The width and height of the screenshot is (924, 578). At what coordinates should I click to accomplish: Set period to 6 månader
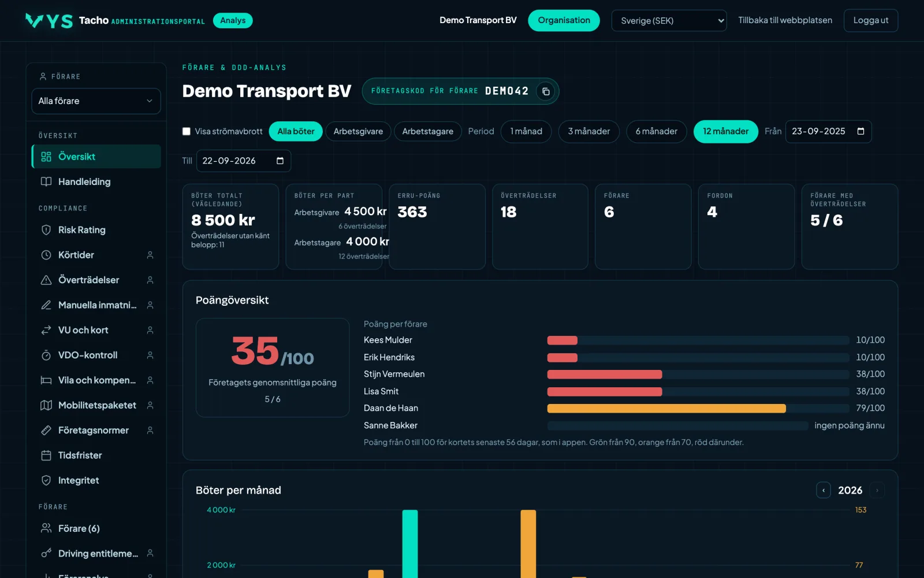[657, 131]
